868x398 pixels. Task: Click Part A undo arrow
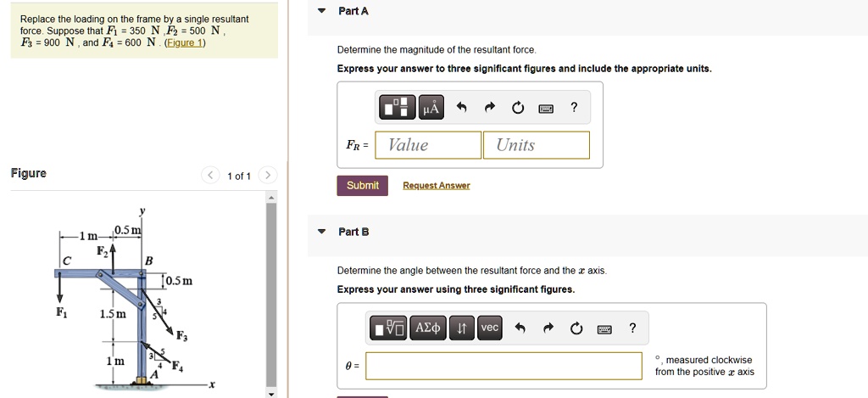click(x=461, y=108)
